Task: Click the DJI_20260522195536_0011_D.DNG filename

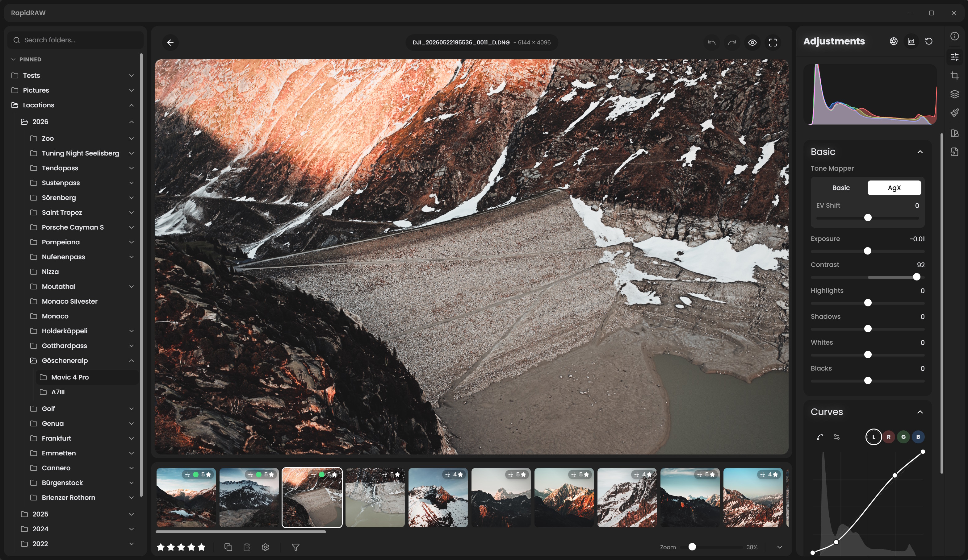Action: [x=461, y=42]
